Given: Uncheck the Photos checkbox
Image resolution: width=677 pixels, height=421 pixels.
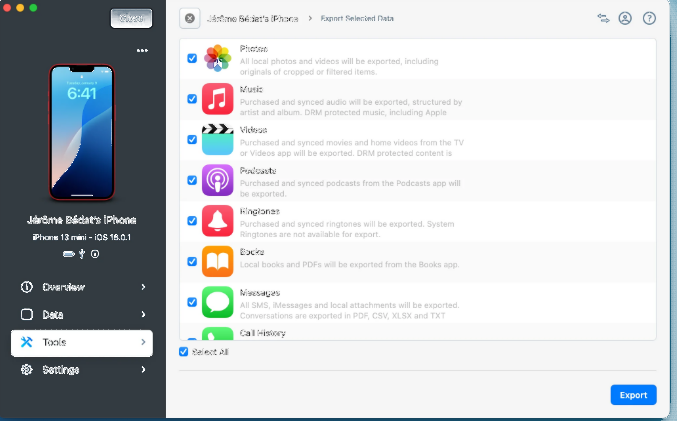Looking at the screenshot, I should (x=192, y=58).
